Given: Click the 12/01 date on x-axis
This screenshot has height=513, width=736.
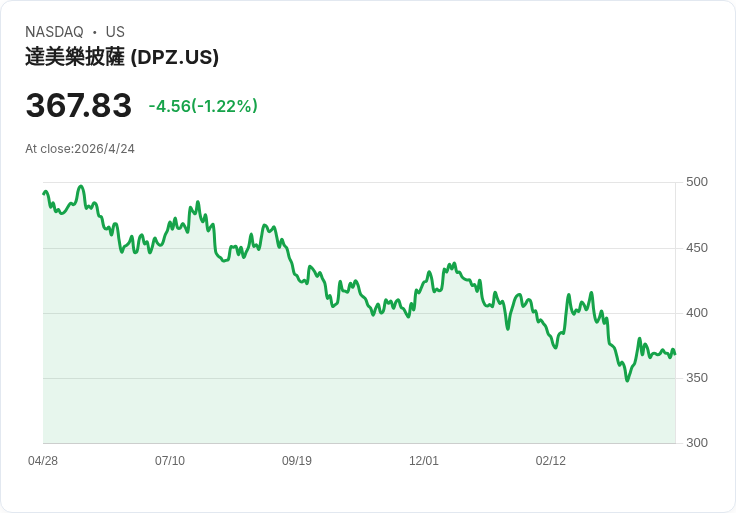Looking at the screenshot, I should click(x=424, y=461).
